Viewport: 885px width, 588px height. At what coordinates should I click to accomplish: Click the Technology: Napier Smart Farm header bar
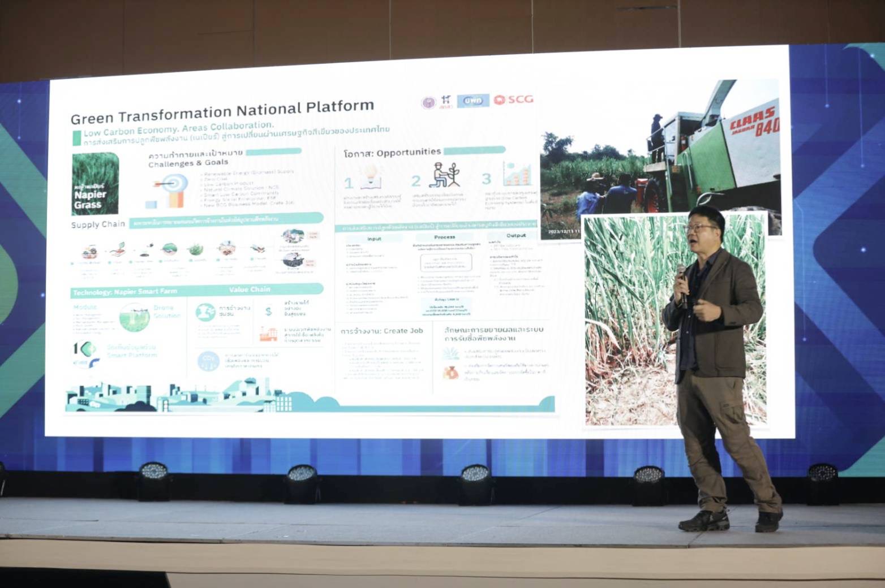pos(126,292)
